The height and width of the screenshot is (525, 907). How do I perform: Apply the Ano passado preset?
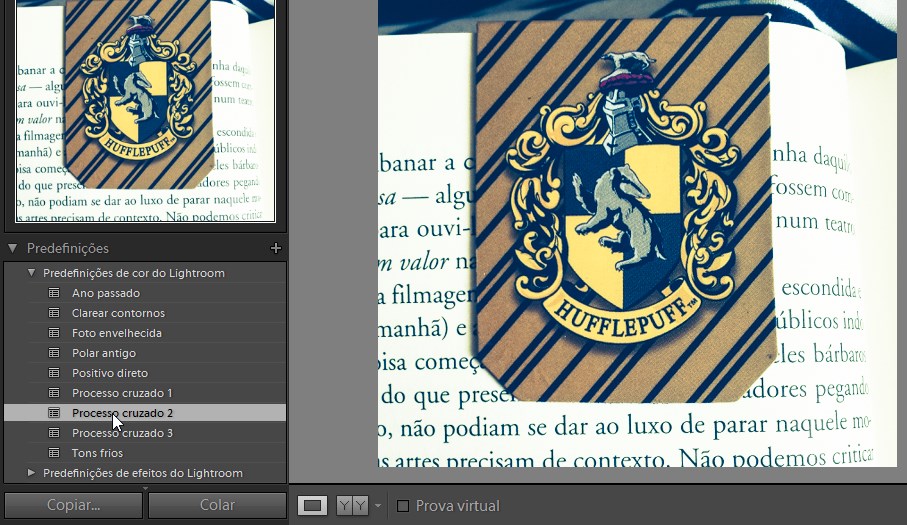click(106, 293)
